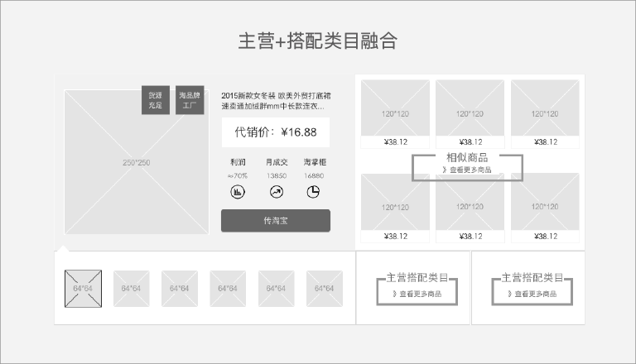
Task: Click the trend arrow icon under 月成交
Action: [277, 192]
